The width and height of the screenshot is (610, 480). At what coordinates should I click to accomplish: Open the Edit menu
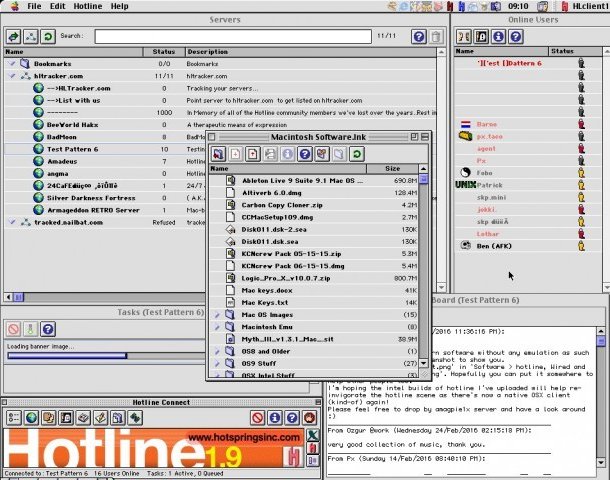pyautogui.click(x=58, y=6)
